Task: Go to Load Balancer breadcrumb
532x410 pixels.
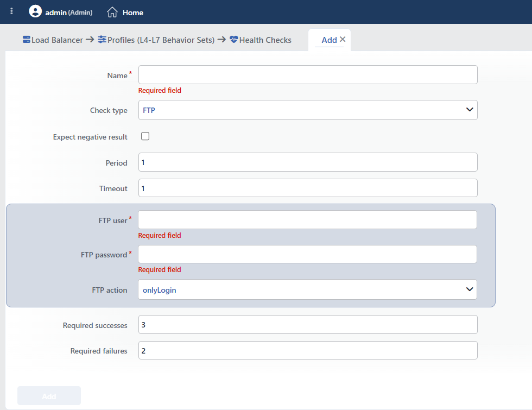Action: pyautogui.click(x=57, y=40)
